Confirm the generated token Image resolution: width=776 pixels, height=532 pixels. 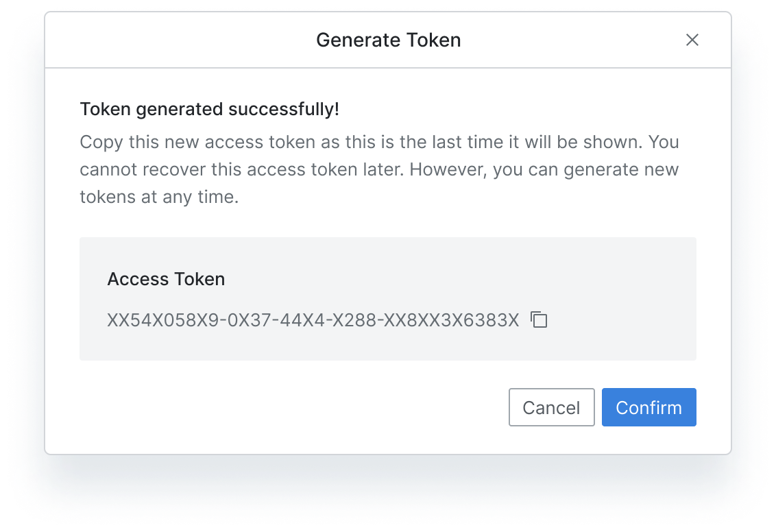tap(648, 408)
